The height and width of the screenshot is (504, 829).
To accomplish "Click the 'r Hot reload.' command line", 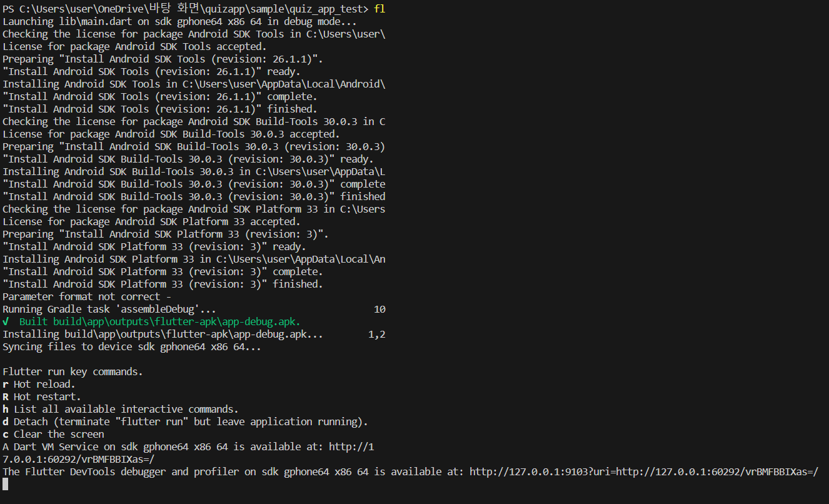I will (x=39, y=384).
